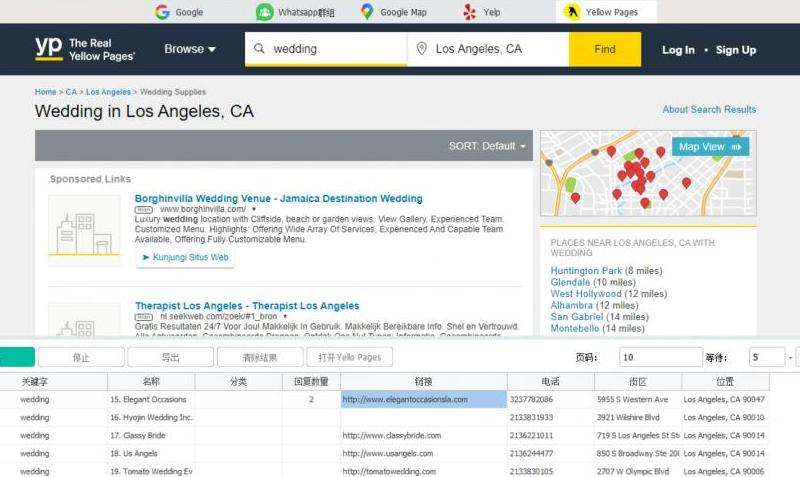Image resolution: width=800 pixels, height=477 pixels.
Task: Switch to the Google tab
Action: [179, 12]
